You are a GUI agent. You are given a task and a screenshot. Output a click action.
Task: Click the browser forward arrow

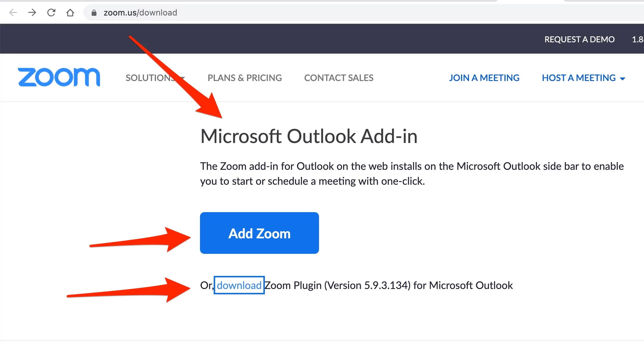click(x=32, y=13)
